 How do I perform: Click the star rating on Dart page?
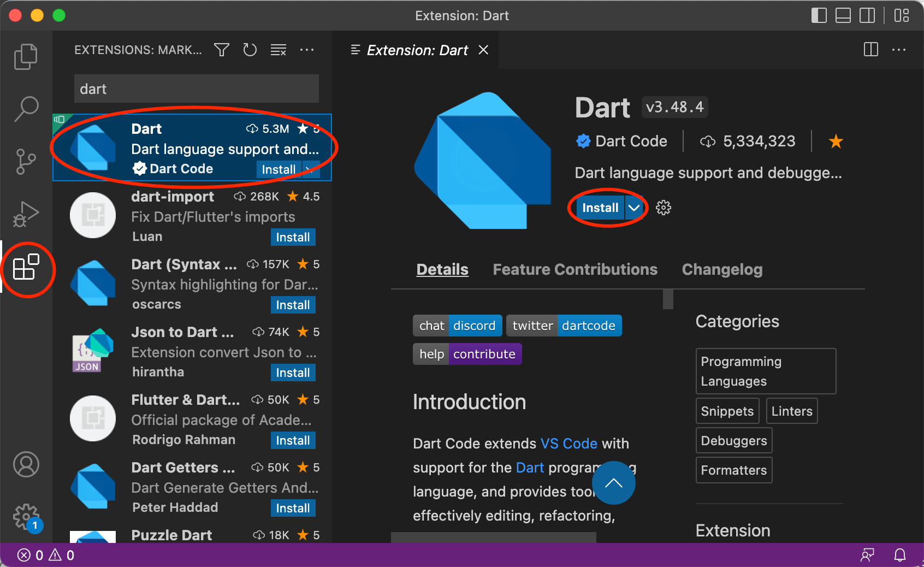pyautogui.click(x=836, y=141)
